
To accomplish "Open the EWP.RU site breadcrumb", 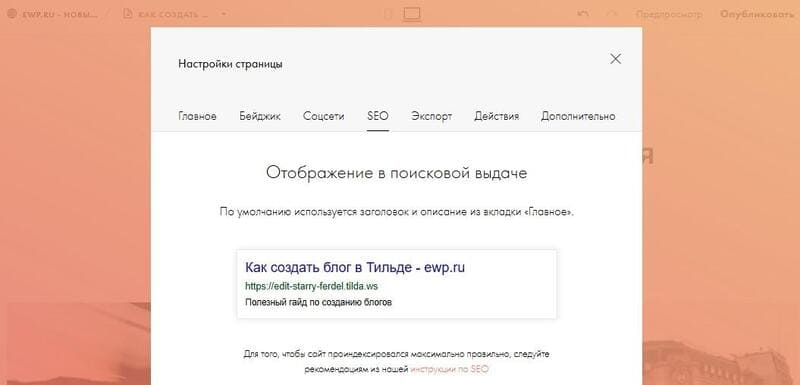I will click(59, 14).
